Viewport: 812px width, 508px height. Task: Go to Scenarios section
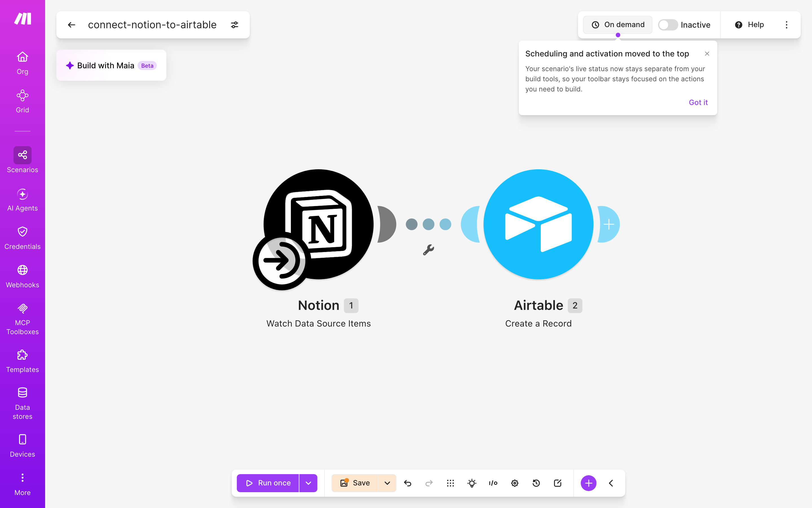pos(23,160)
